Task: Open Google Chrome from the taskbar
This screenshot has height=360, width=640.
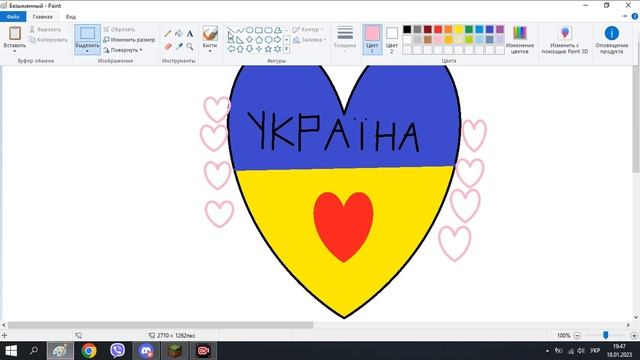Action: 89,351
